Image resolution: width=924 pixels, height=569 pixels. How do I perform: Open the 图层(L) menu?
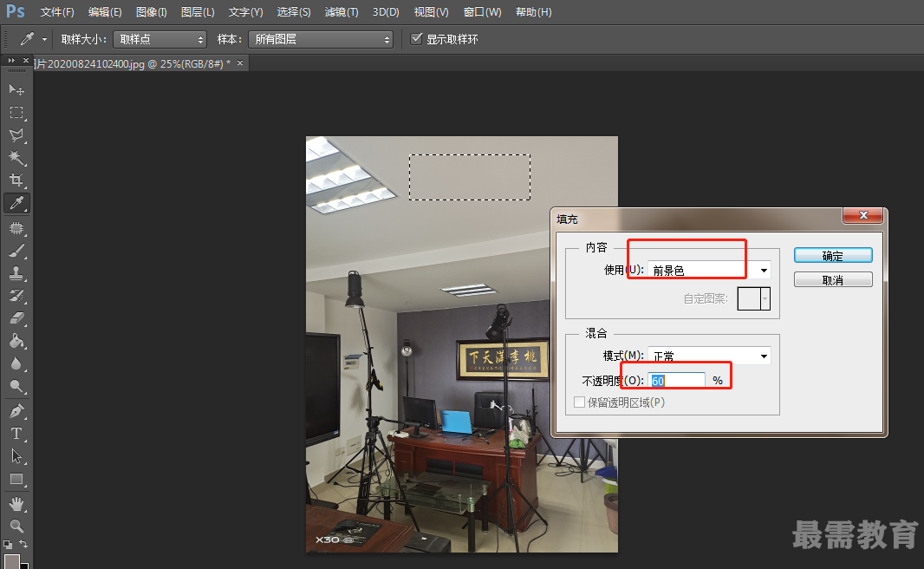tap(198, 12)
